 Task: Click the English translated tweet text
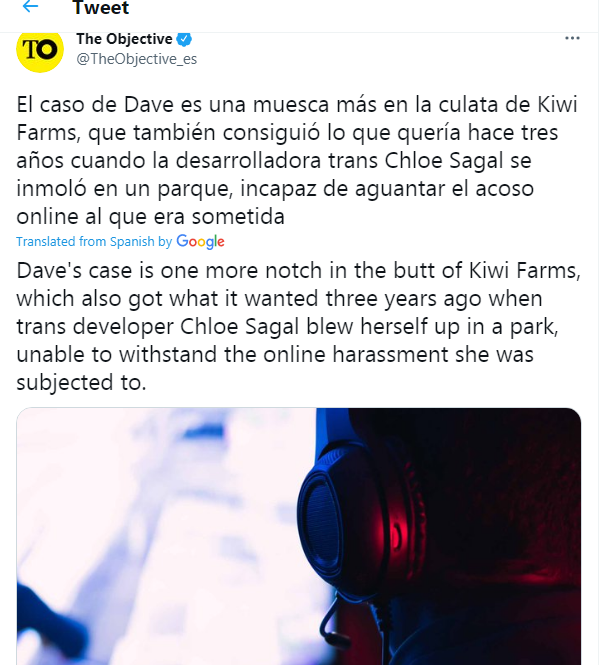(298, 327)
